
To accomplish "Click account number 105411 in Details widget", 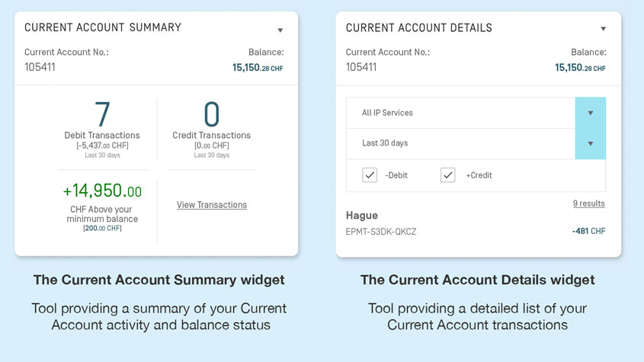I will (x=361, y=67).
